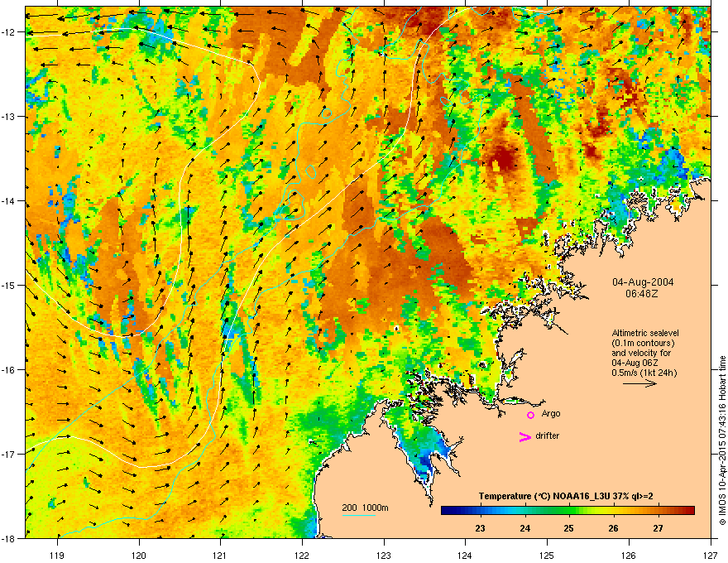Click the latitude axis label '-15'

click(x=9, y=285)
